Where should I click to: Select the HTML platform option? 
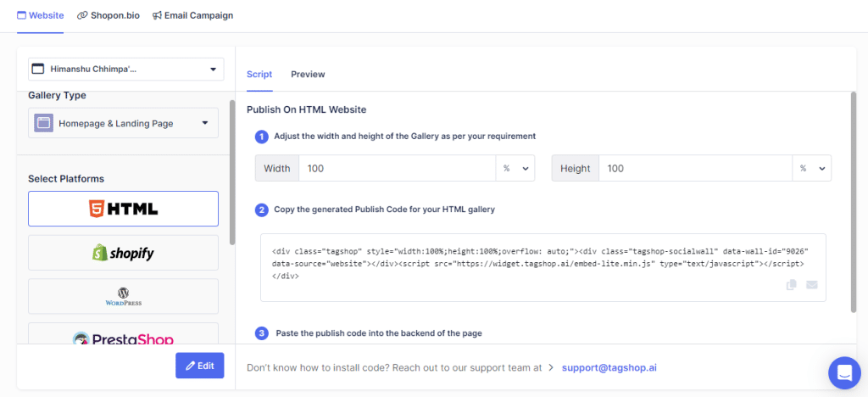coord(123,209)
